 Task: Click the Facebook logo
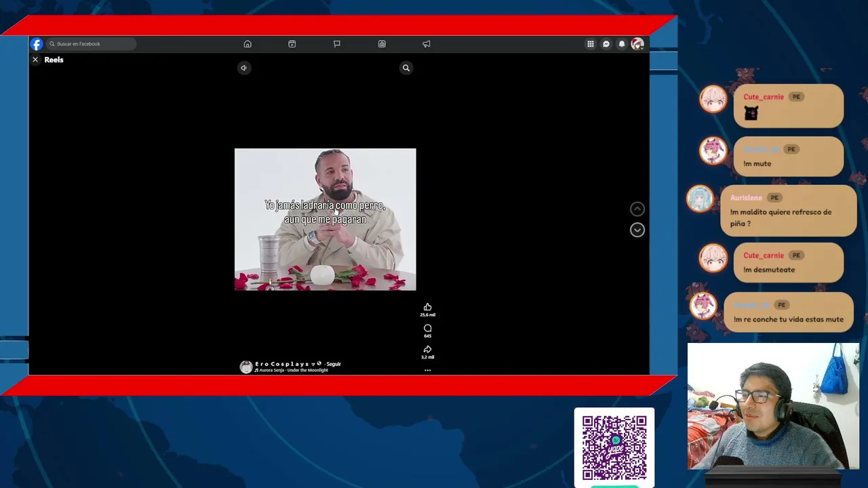pyautogui.click(x=37, y=44)
